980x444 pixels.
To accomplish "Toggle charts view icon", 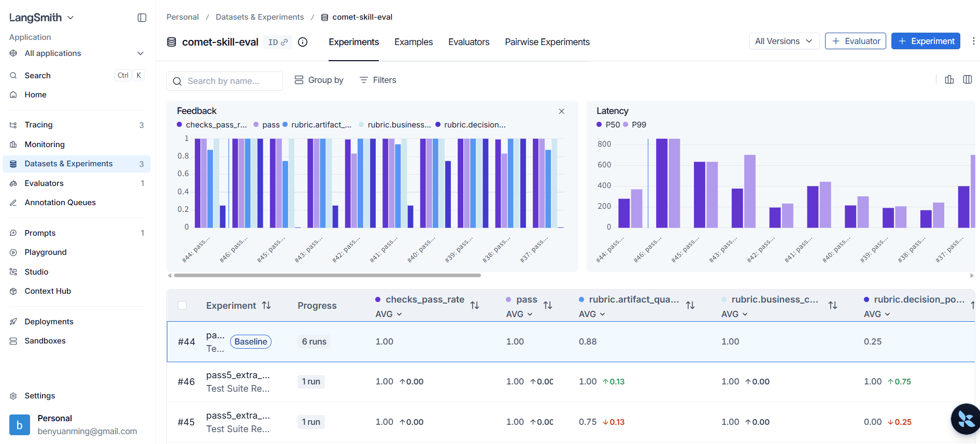I will (x=949, y=80).
